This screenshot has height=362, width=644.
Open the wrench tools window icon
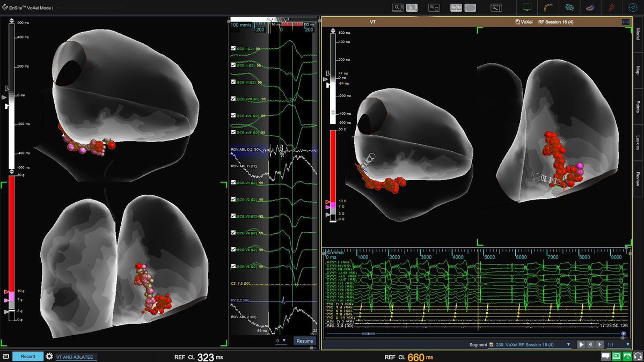497,8
